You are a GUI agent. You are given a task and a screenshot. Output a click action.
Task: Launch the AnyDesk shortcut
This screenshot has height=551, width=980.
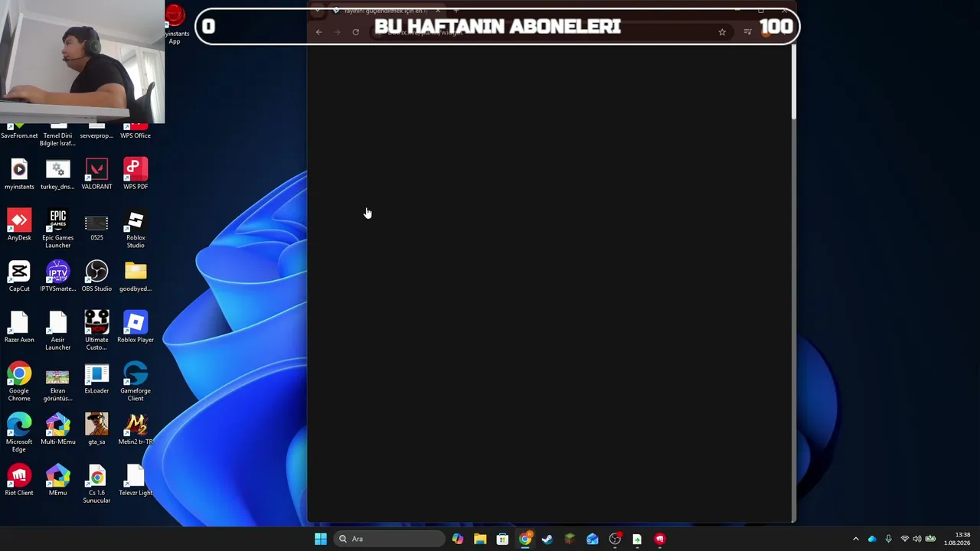point(19,225)
